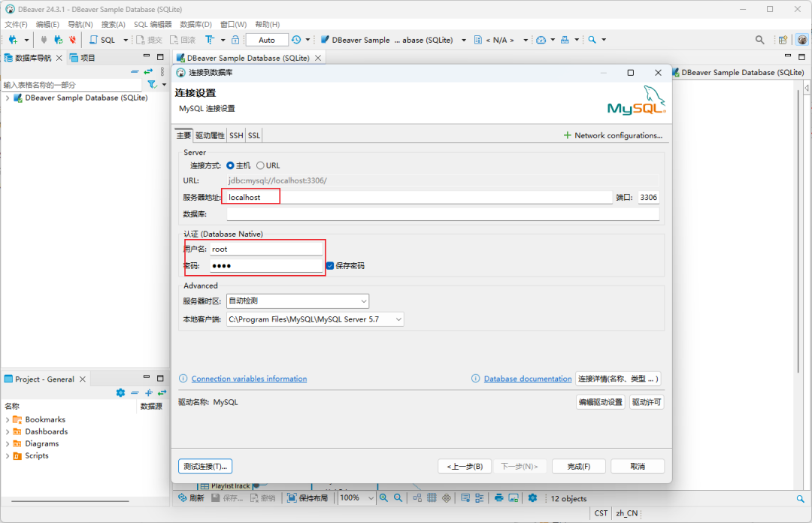Switch to the 驱动属性 tab
812x523 pixels.
[210, 136]
